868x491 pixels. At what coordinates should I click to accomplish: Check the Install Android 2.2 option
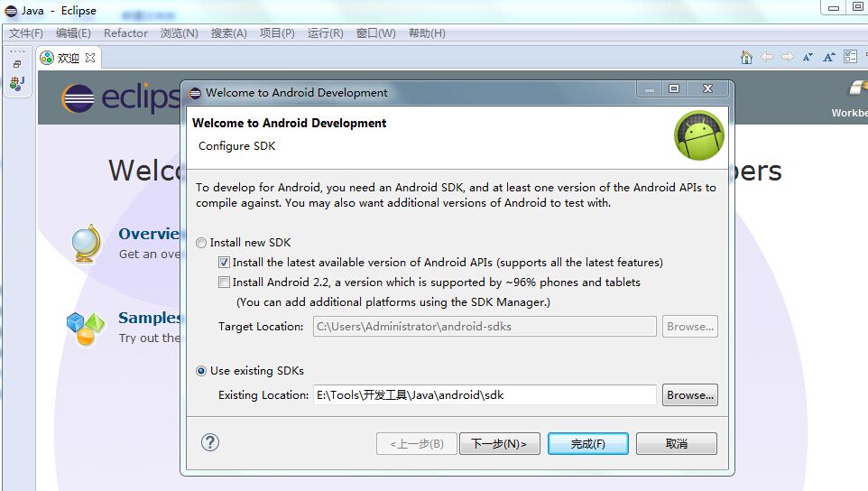click(224, 283)
